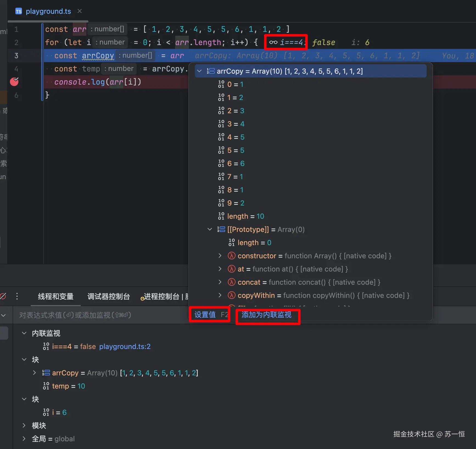This screenshot has height=449, width=476.
Task: Click the primitive value icon beside 1 = 2
Action: (x=221, y=98)
